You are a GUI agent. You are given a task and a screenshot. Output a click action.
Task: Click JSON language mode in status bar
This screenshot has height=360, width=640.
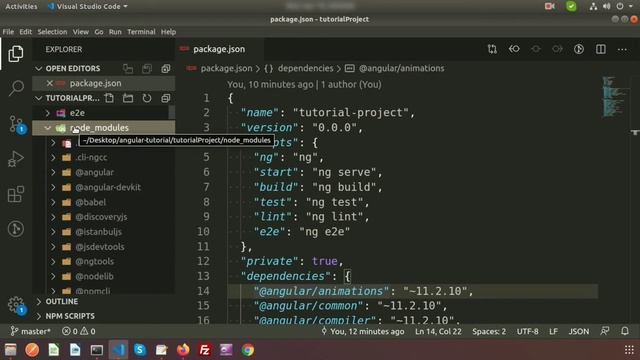pos(579,331)
